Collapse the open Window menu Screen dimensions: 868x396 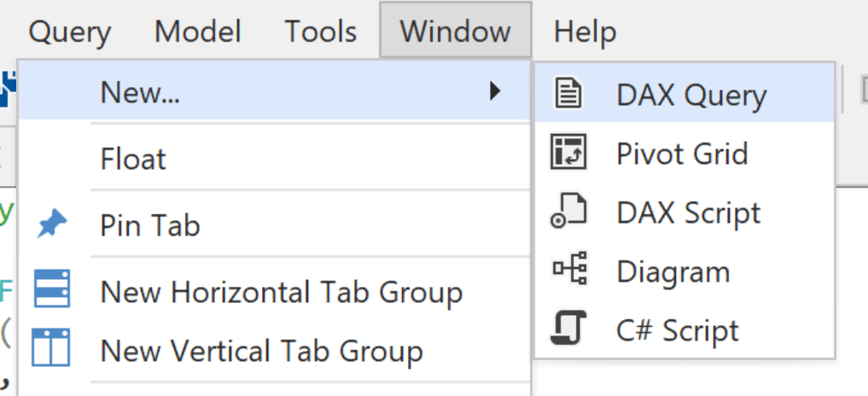455,29
